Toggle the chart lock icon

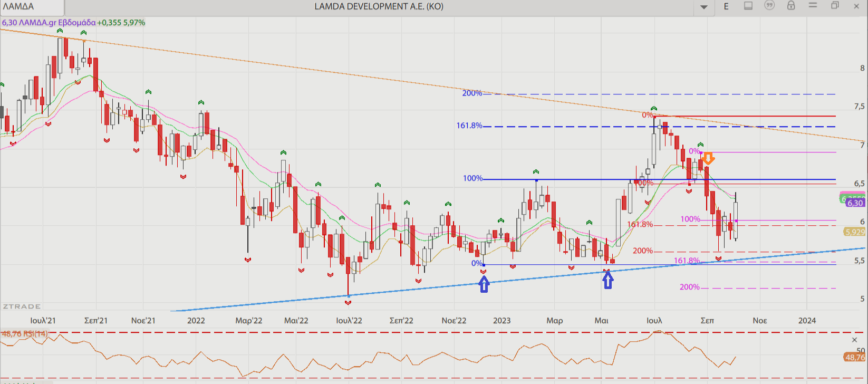(x=791, y=6)
